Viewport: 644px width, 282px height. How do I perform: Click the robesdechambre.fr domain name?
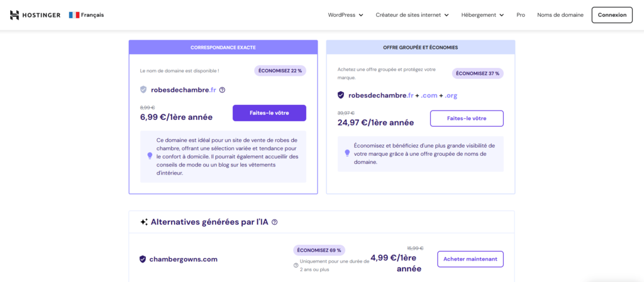pyautogui.click(x=183, y=90)
